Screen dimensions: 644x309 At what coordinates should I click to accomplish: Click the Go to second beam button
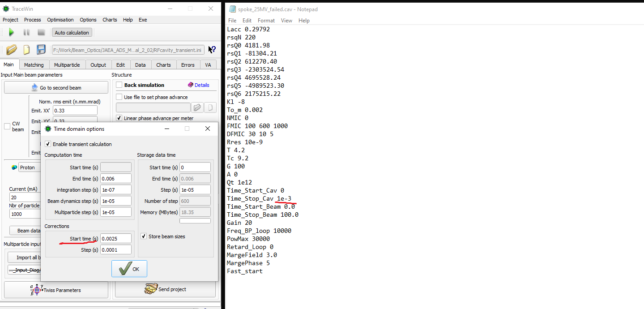pyautogui.click(x=56, y=88)
